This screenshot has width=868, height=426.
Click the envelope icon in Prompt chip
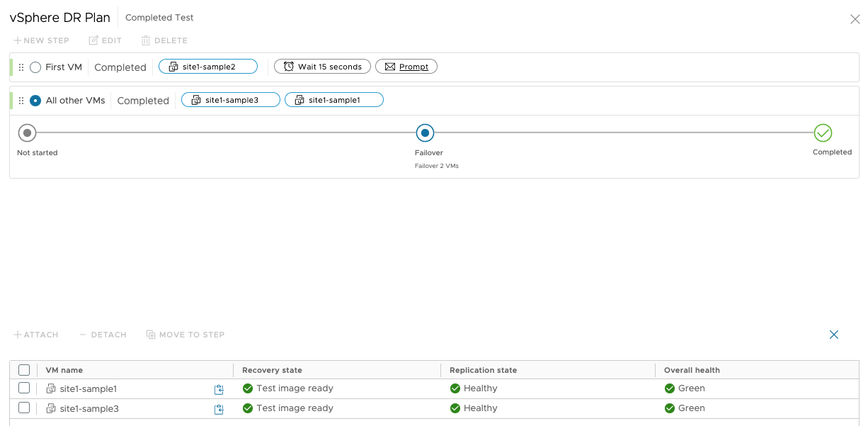click(x=390, y=67)
